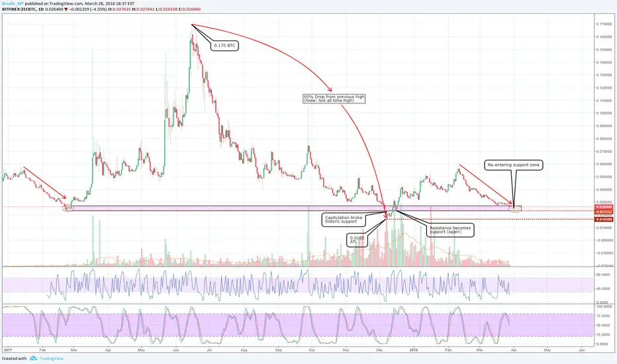Click the publish date 'March 28, 2018 18:37 EST'
The height and width of the screenshot is (364, 617).
[x=109, y=3]
